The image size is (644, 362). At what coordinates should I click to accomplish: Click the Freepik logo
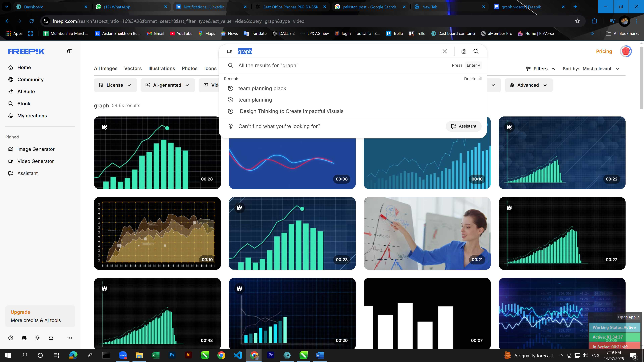(26, 51)
